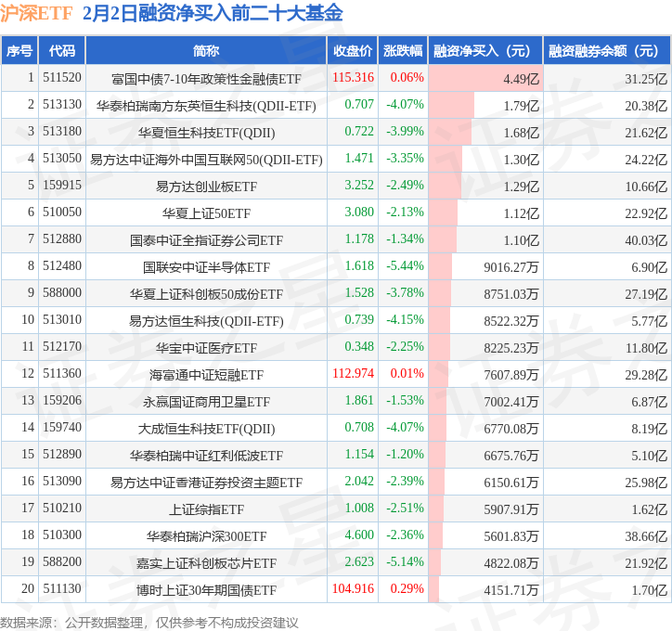Click closing price 112.974
The width and height of the screenshot is (672, 631).
353,374
